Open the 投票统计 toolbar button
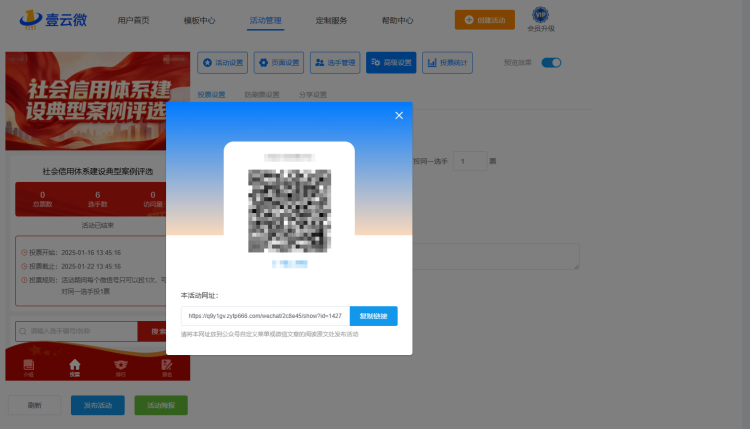Screen dimensions: 750x429 coord(447,63)
